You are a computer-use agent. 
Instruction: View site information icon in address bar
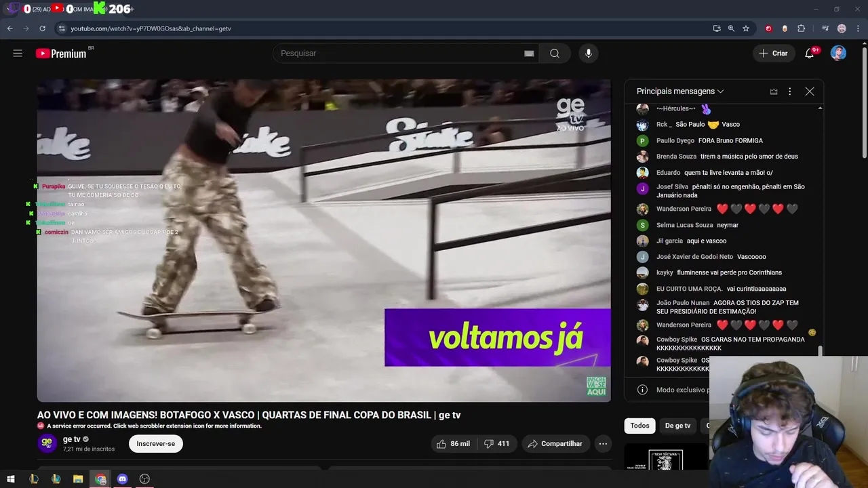[x=62, y=28]
